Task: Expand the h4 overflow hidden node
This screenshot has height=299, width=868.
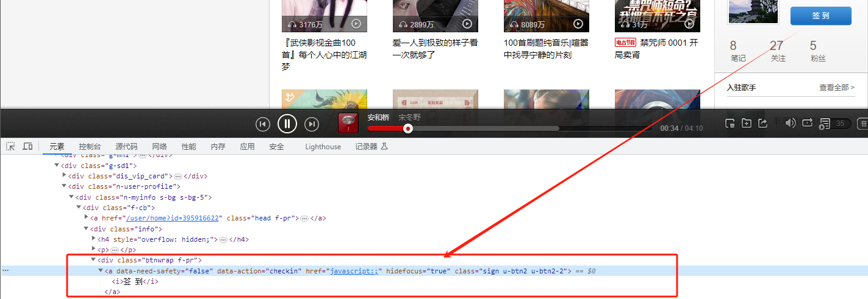Action: (x=93, y=239)
